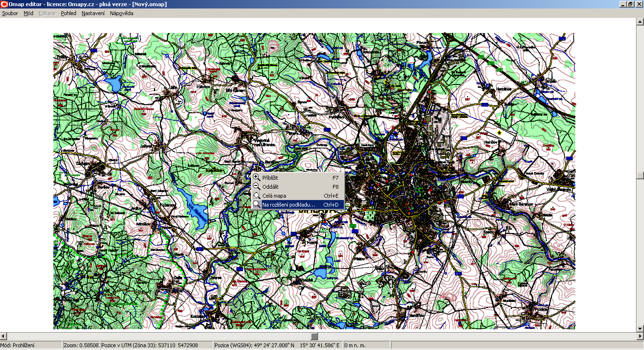Open the Nápověda menu
Viewport: 644px width, 350px height.
[x=122, y=13]
